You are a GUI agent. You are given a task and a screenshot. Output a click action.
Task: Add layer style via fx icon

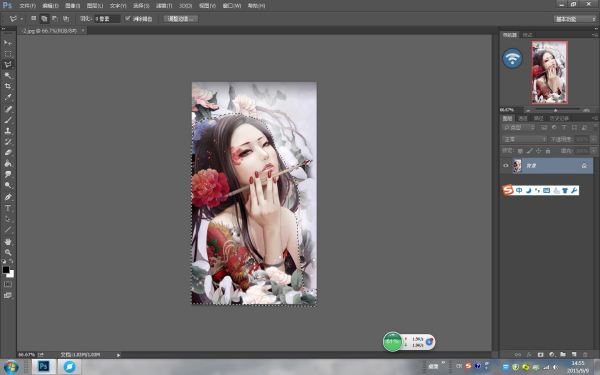click(x=529, y=355)
